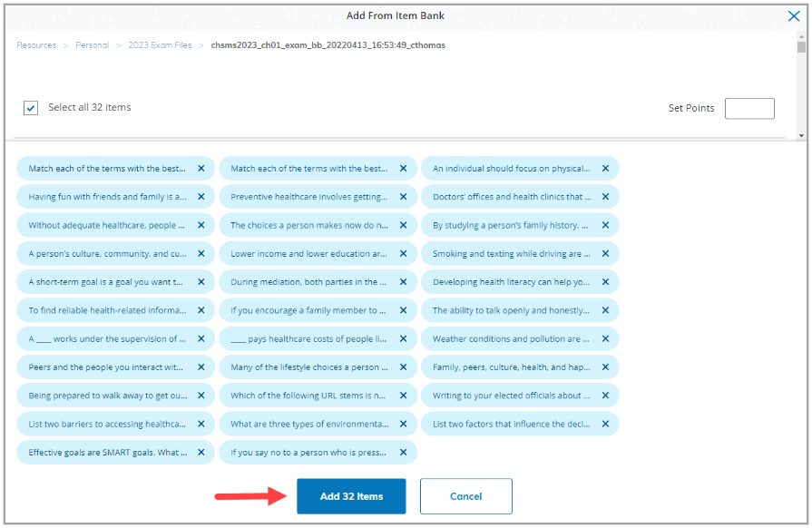Click text 'Developing health literacy can help yo...'

pyautogui.click(x=511, y=282)
